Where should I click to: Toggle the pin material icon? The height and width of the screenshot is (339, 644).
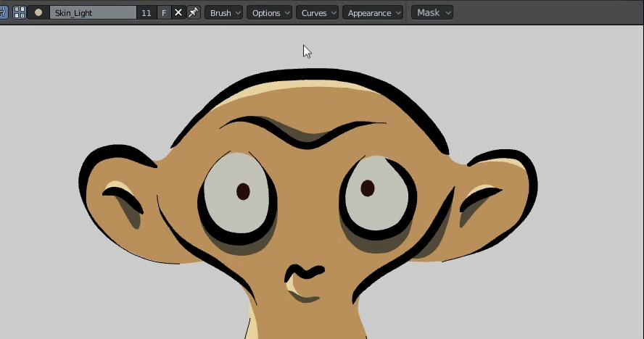coord(194,13)
